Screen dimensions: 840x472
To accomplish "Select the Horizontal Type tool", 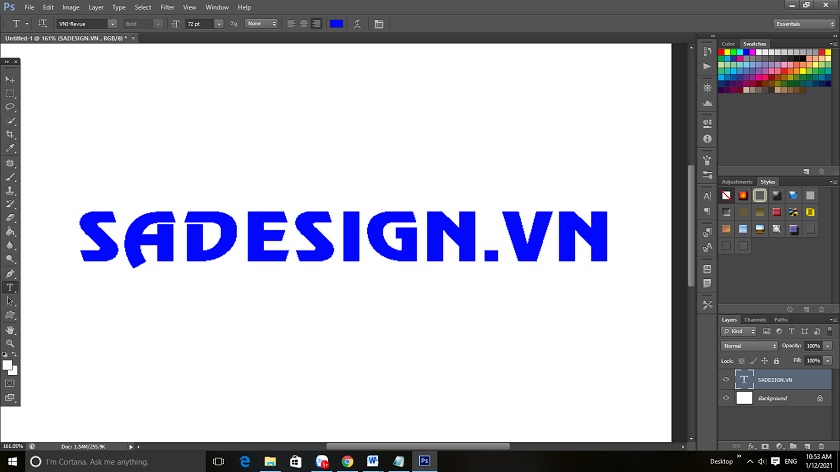I will click(10, 288).
